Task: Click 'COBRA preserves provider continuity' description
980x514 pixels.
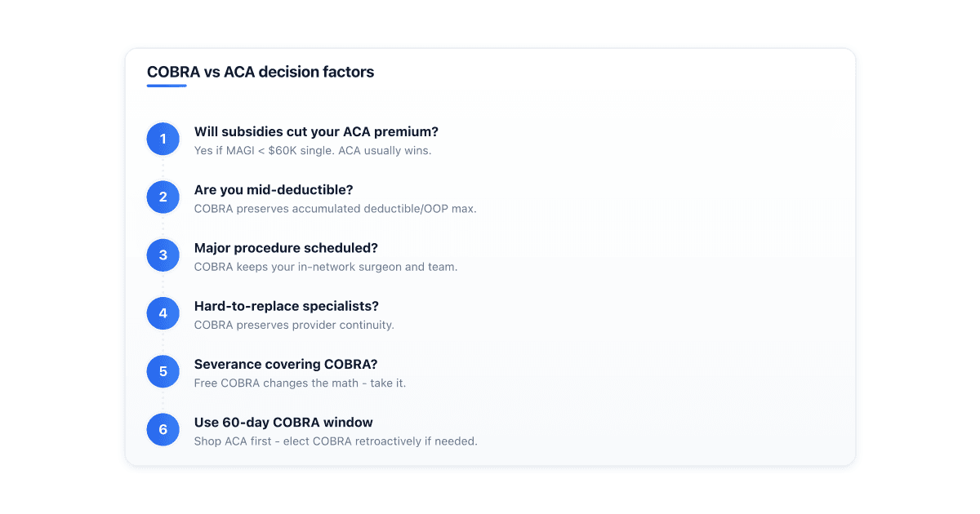Action: (294, 325)
